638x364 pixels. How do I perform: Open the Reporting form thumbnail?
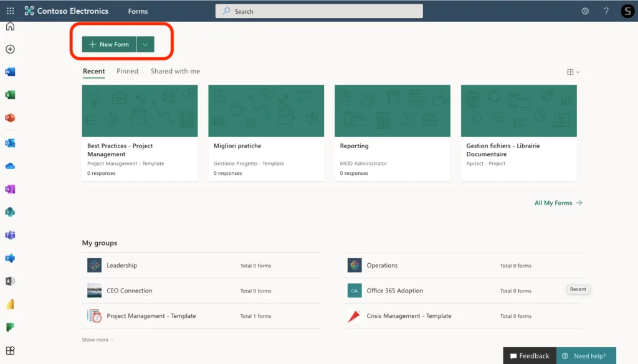393,111
